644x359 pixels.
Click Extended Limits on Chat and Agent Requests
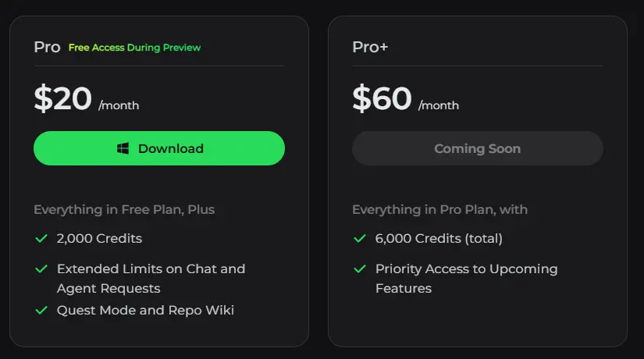[x=151, y=279]
